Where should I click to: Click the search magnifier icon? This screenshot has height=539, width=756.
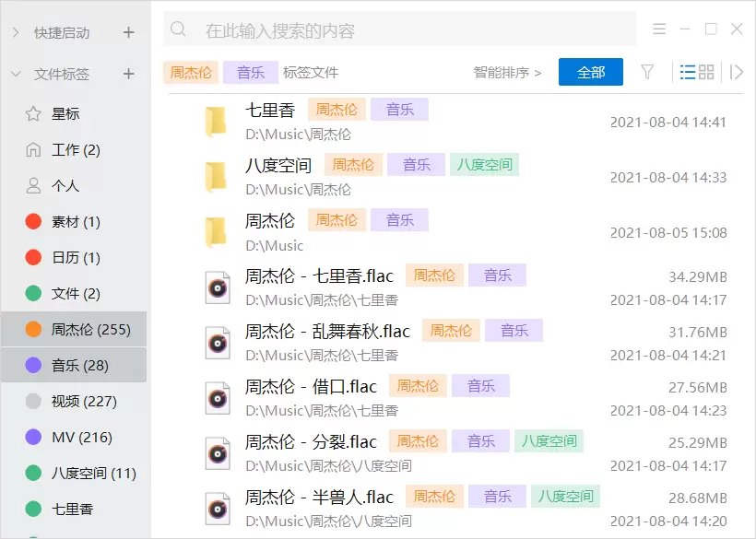pos(178,29)
